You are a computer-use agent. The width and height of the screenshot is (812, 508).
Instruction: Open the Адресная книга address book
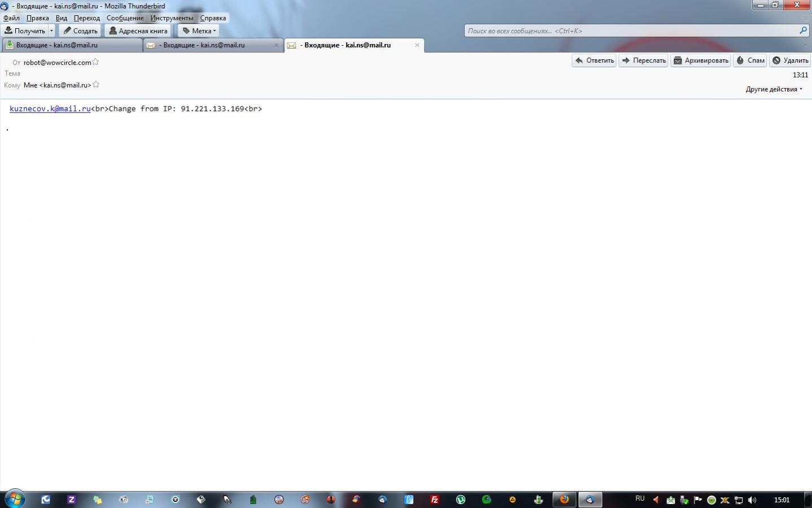click(x=138, y=31)
